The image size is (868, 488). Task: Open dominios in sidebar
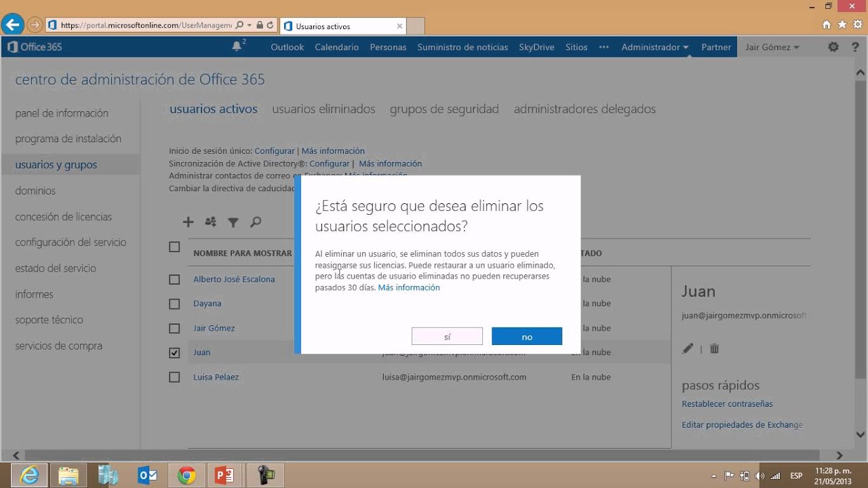[35, 191]
